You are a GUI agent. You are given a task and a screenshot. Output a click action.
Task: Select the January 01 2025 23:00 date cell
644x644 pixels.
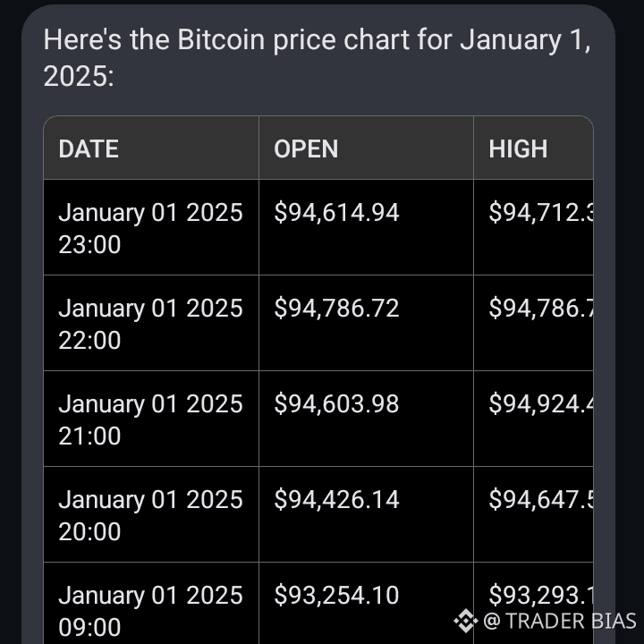click(x=151, y=228)
